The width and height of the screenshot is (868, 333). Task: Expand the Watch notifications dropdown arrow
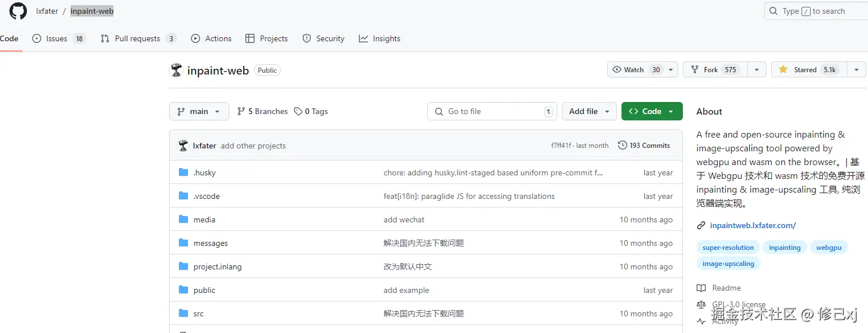671,69
